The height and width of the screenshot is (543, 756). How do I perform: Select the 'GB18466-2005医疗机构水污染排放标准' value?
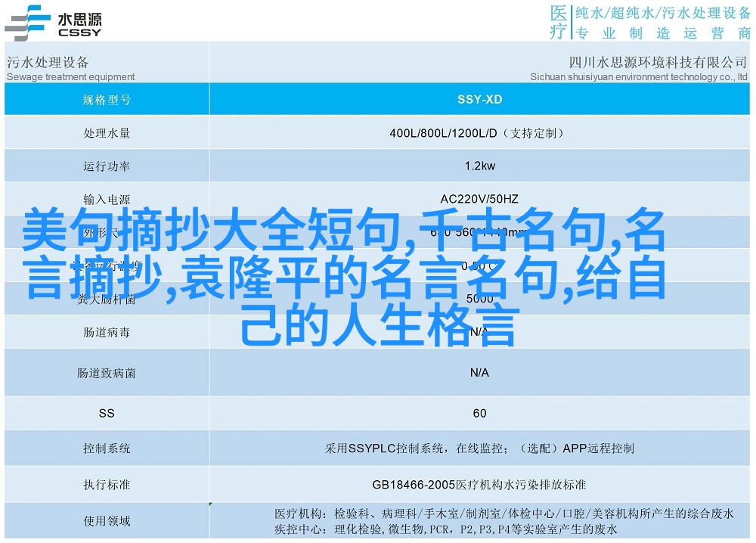(479, 485)
